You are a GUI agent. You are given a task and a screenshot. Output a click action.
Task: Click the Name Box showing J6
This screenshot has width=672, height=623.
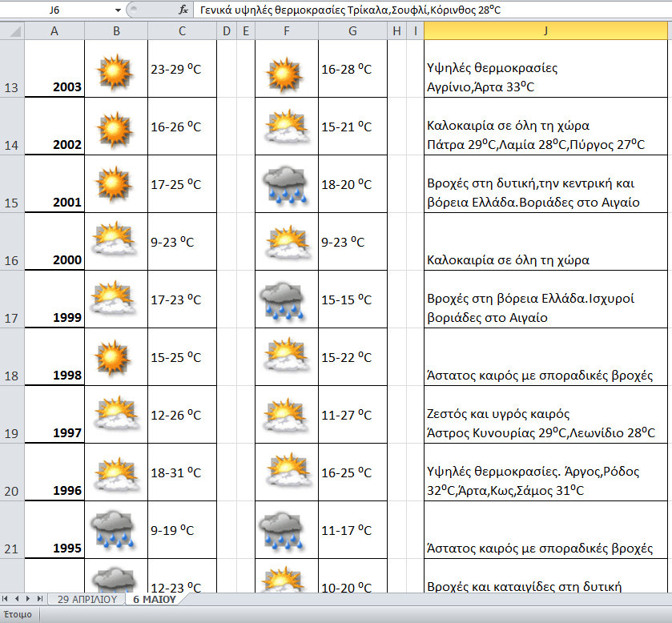pyautogui.click(x=56, y=10)
